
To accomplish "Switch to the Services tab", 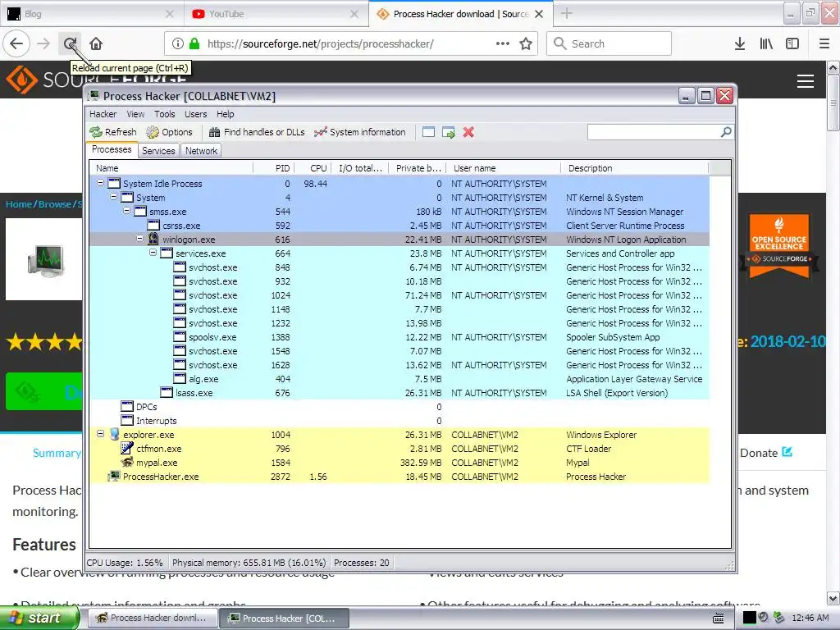I will coord(158,151).
